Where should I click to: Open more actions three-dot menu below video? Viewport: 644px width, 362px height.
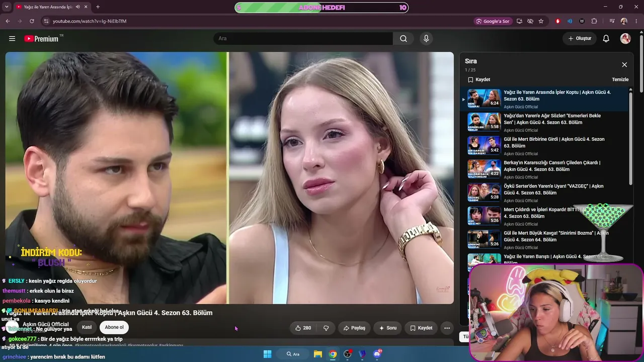447,328
